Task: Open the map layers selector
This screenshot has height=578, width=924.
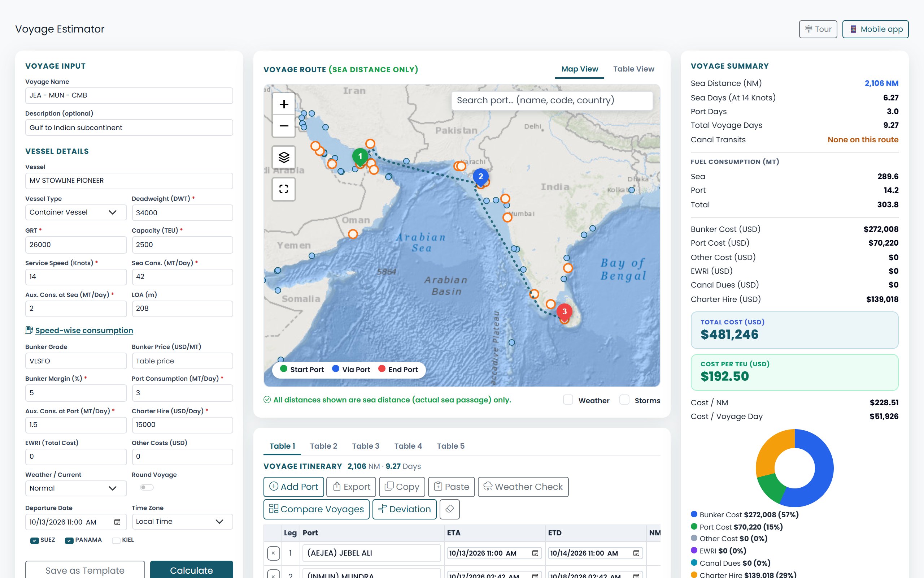Action: tap(284, 157)
